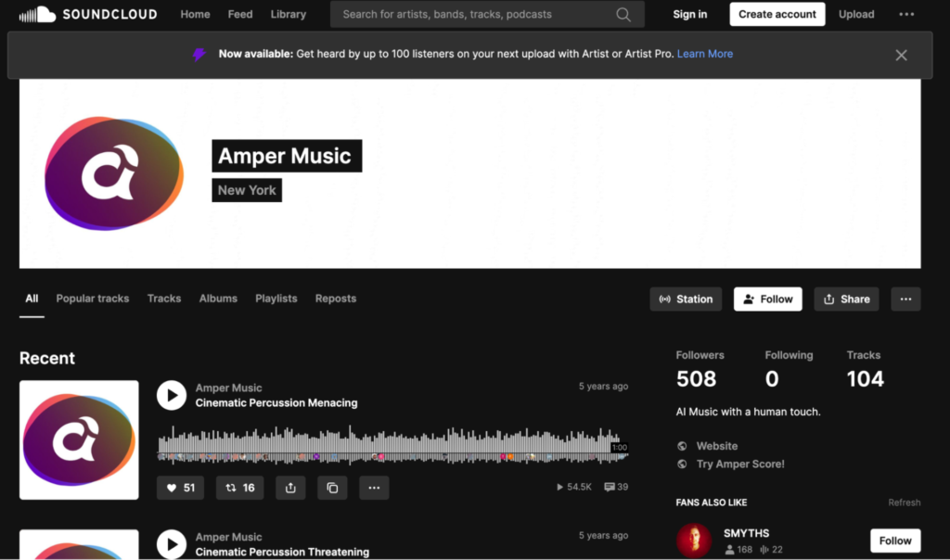Open the Cinematic Percussion Menacing title
The width and height of the screenshot is (950, 560).
(276, 403)
